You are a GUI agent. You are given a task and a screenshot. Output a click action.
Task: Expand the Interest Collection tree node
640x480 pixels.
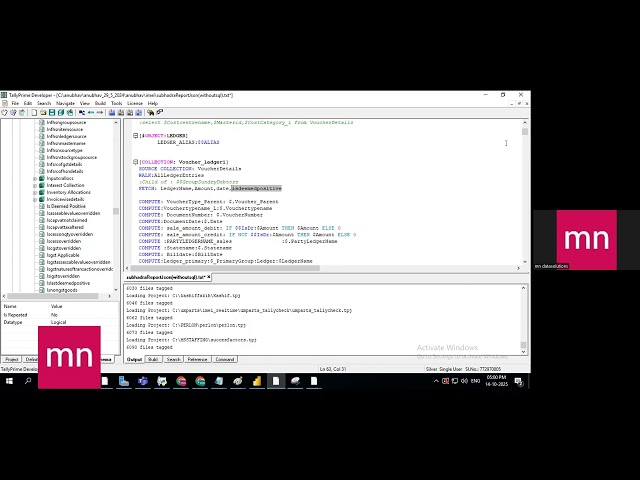[35, 185]
